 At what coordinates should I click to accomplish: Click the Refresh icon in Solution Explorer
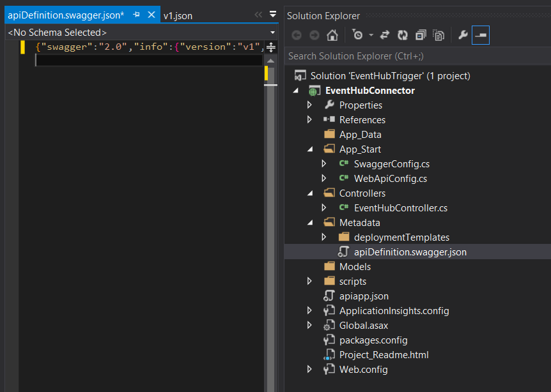pyautogui.click(x=403, y=36)
